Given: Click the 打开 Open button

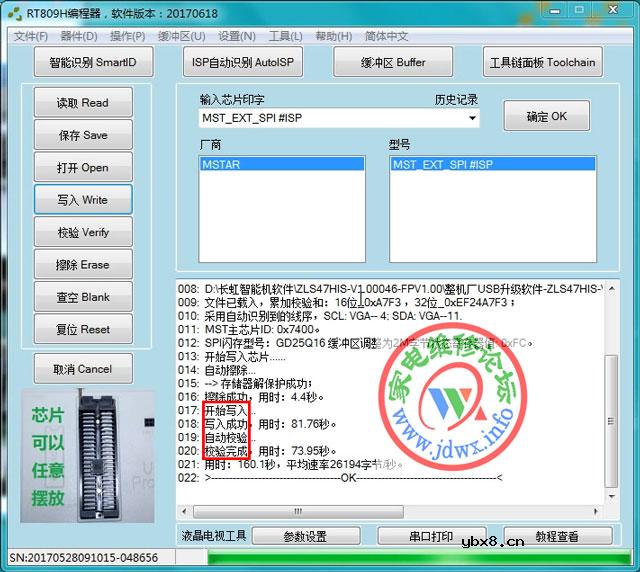Looking at the screenshot, I should point(83,167).
